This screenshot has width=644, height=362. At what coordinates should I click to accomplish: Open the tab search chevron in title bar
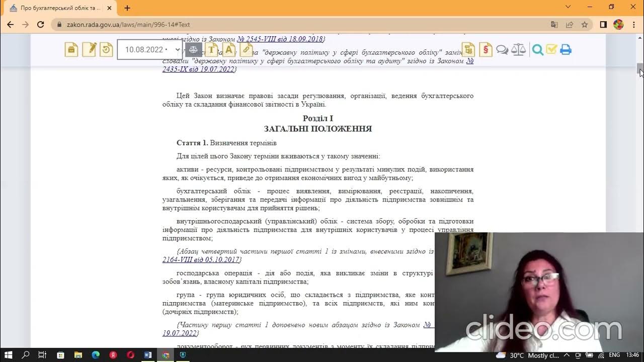coord(568,7)
